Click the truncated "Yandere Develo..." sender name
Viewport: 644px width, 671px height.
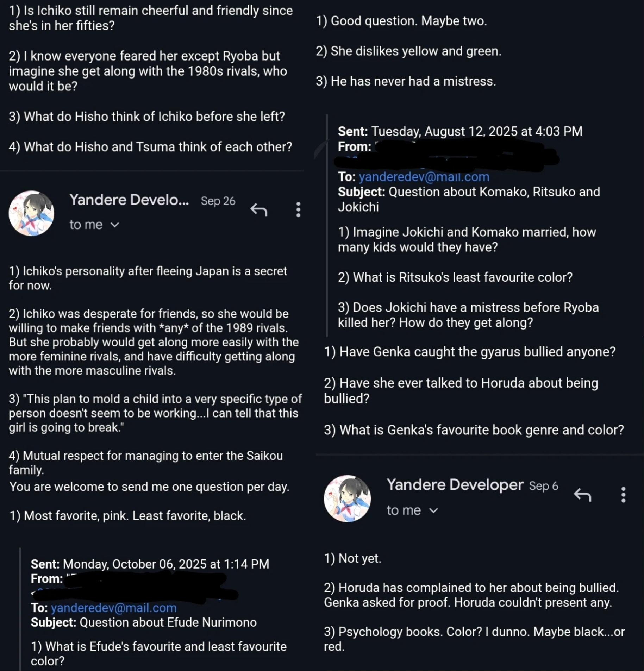[x=129, y=200]
